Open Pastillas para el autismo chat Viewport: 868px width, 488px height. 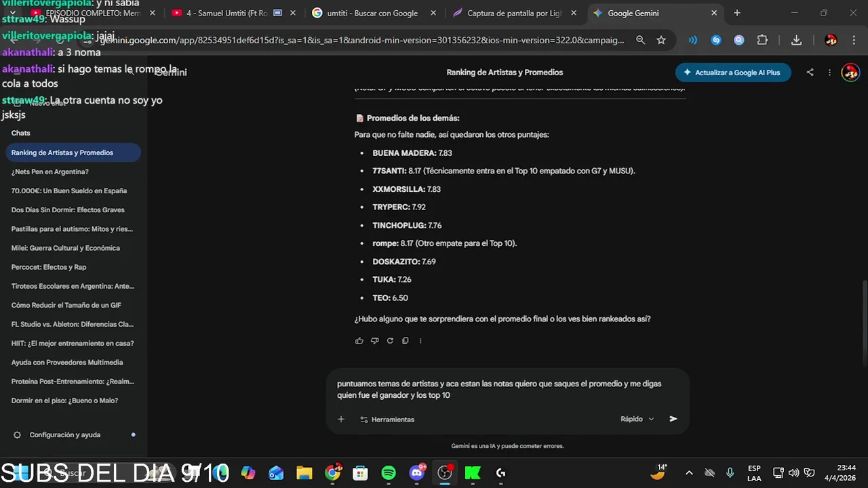point(73,229)
